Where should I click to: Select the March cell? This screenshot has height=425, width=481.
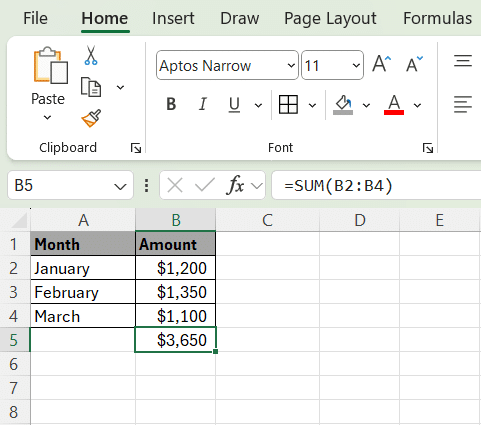point(83,316)
